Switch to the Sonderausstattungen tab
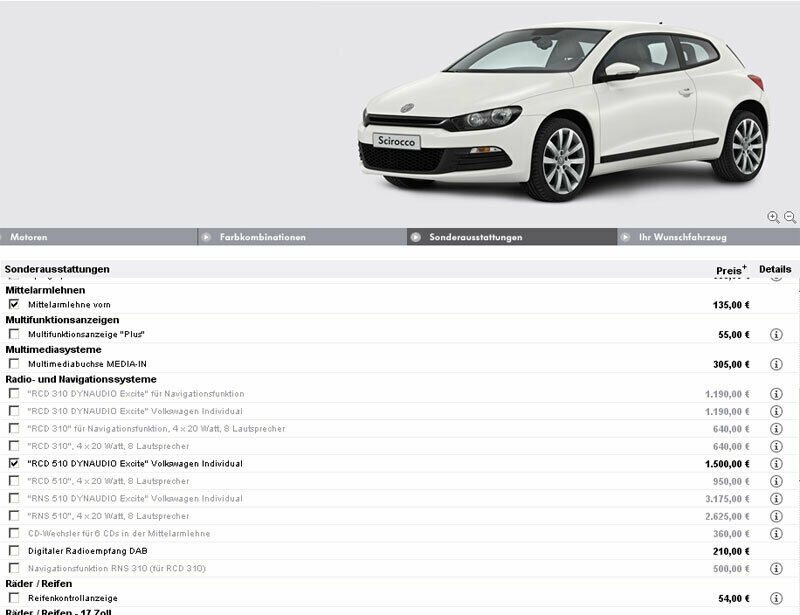 click(x=475, y=238)
